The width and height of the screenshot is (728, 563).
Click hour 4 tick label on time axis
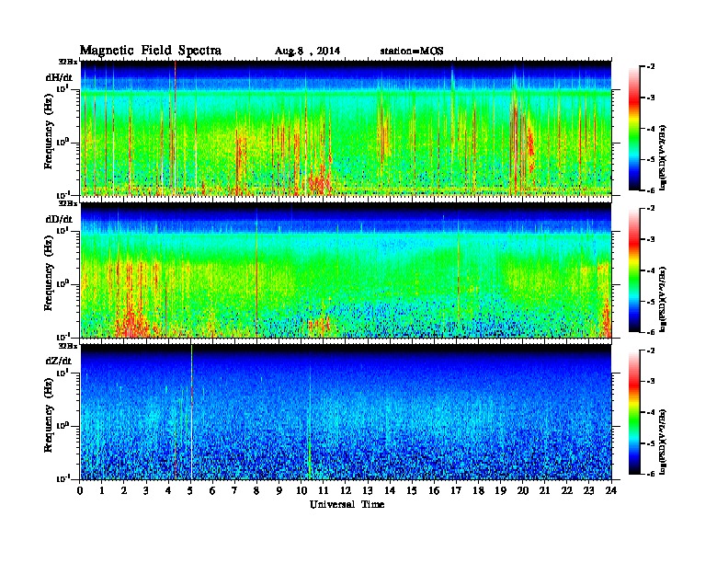pyautogui.click(x=168, y=491)
